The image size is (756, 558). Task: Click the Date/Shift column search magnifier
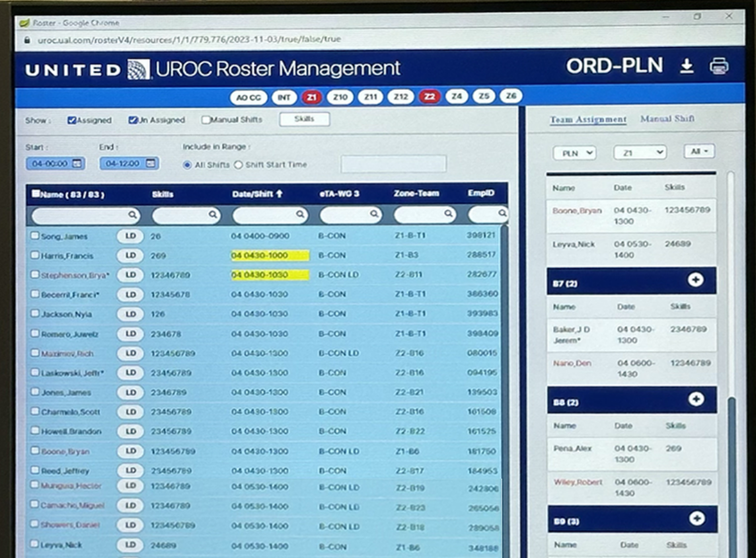[x=300, y=214]
